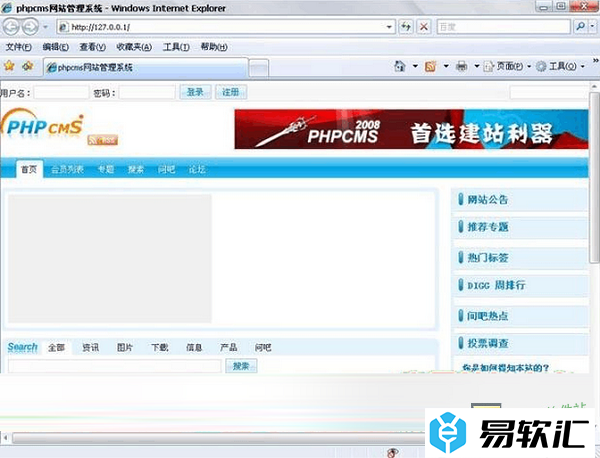Viewport: 600px width, 458px height.
Task: Open the 文件(F) menu
Action: (x=18, y=47)
